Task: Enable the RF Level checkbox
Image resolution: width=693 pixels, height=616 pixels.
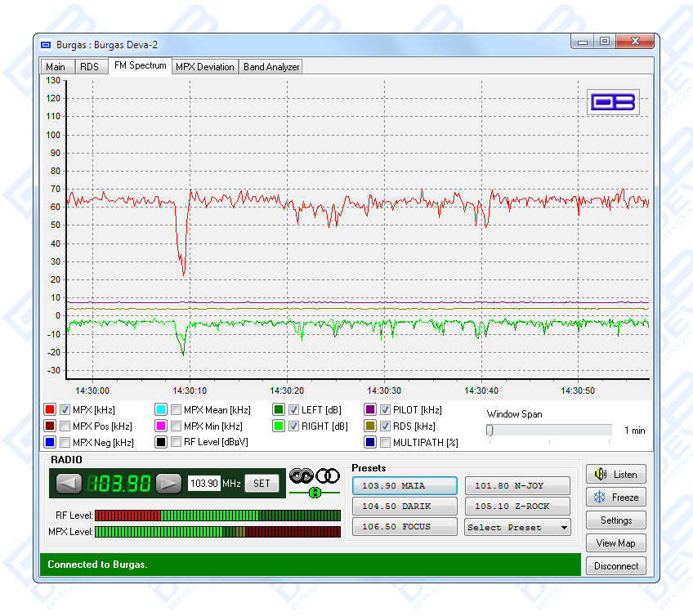Action: point(177,442)
